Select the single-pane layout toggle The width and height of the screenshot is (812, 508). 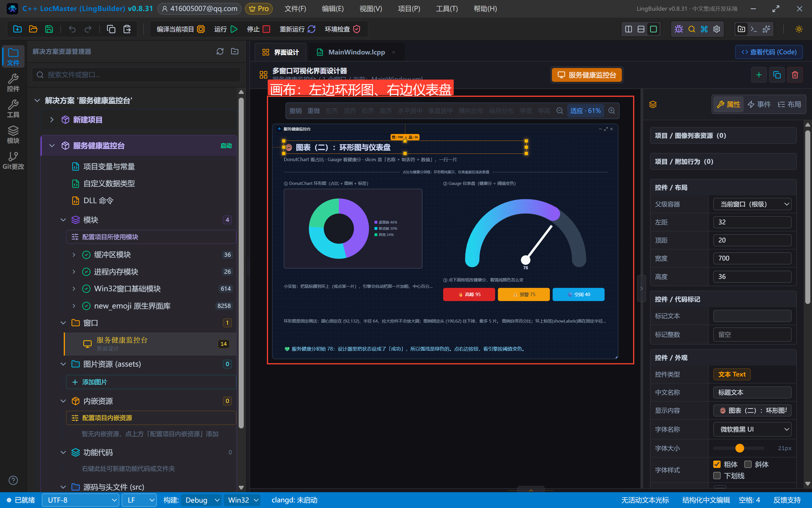pos(653,29)
